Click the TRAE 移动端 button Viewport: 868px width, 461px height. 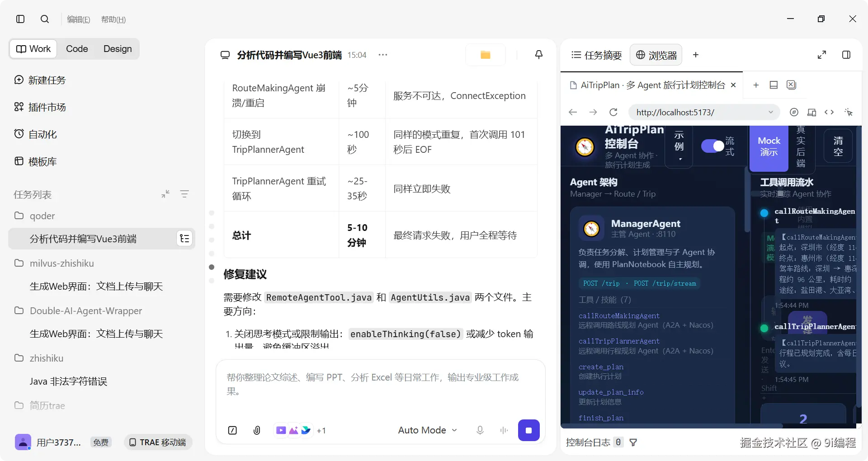coord(158,442)
